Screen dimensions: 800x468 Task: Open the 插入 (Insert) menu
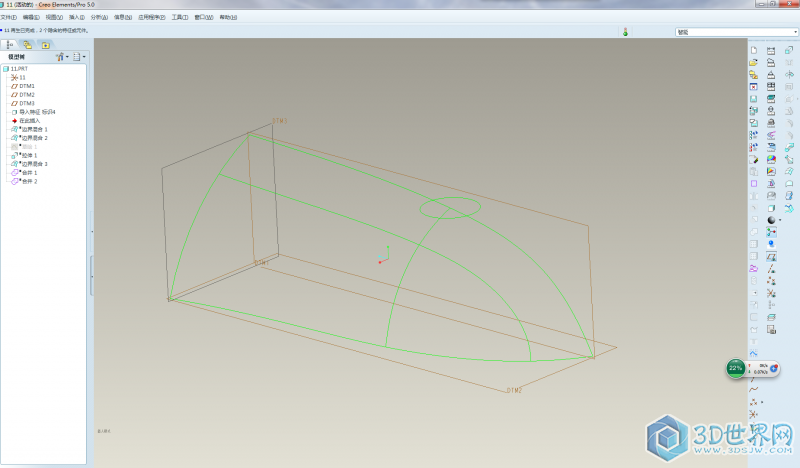pyautogui.click(x=77, y=17)
